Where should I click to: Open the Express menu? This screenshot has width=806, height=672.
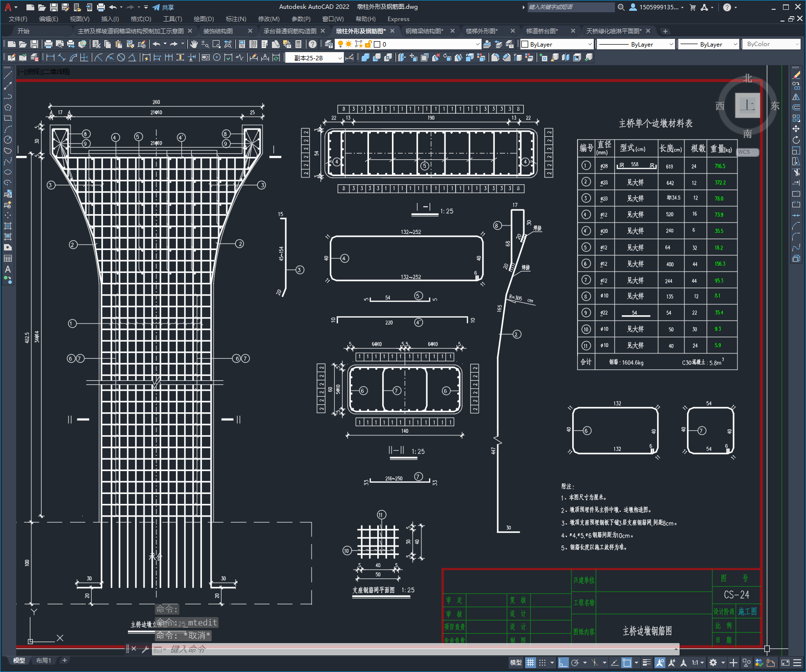pos(398,19)
